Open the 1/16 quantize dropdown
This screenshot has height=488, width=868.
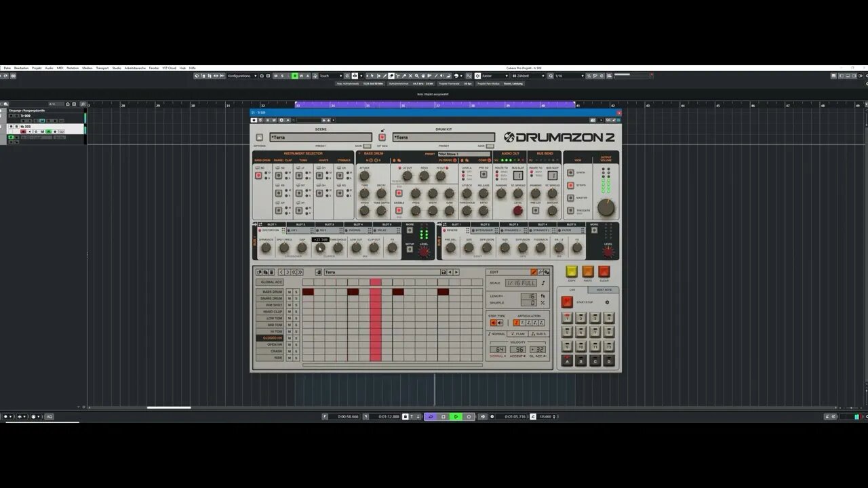[570, 76]
